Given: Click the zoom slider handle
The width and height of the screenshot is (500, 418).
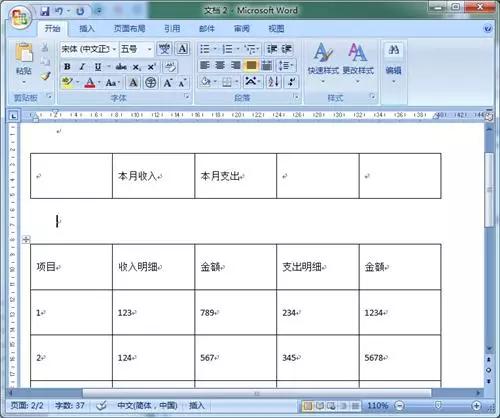Looking at the screenshot, I should [438, 405].
